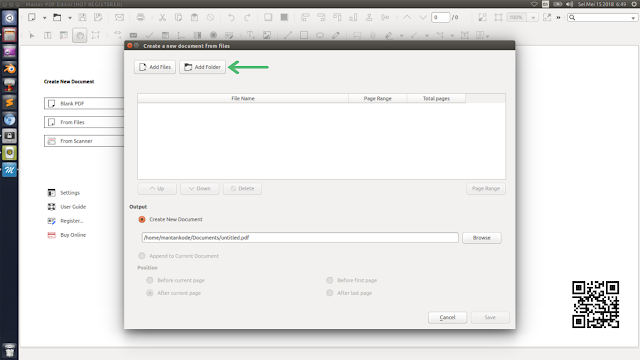The height and width of the screenshot is (360, 640).
Task: Click the Total pages column header
Action: [x=436, y=98]
